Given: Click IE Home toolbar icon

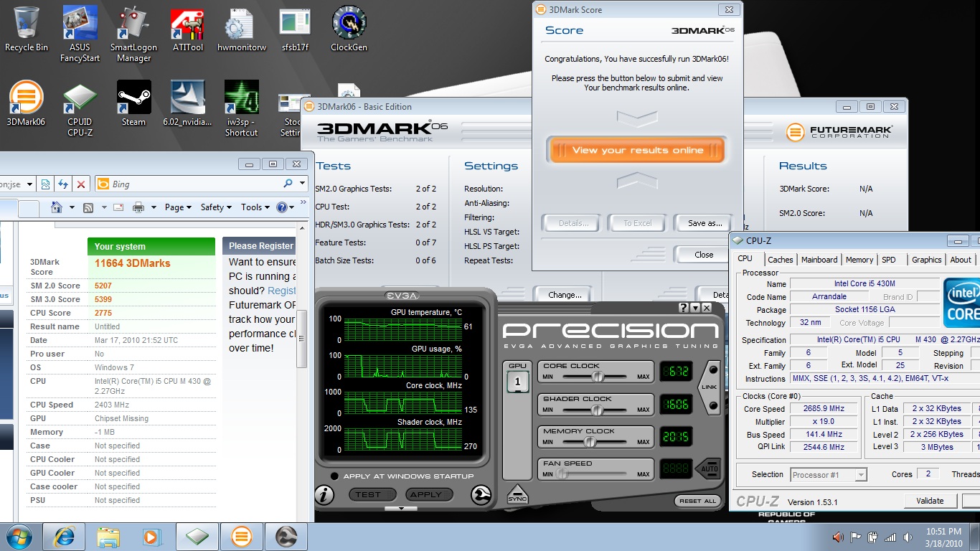Looking at the screenshot, I should (57, 207).
